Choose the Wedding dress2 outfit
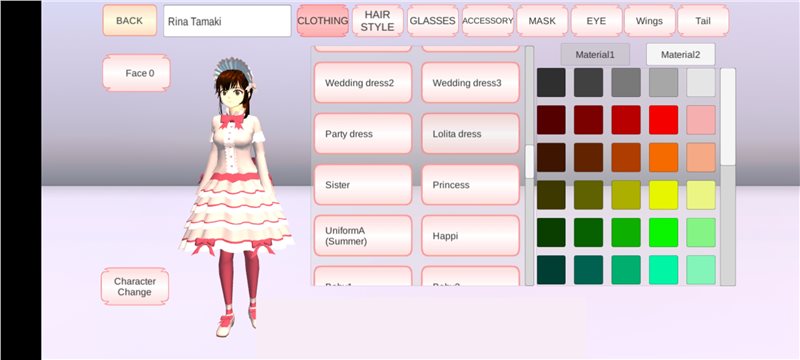 tap(363, 83)
